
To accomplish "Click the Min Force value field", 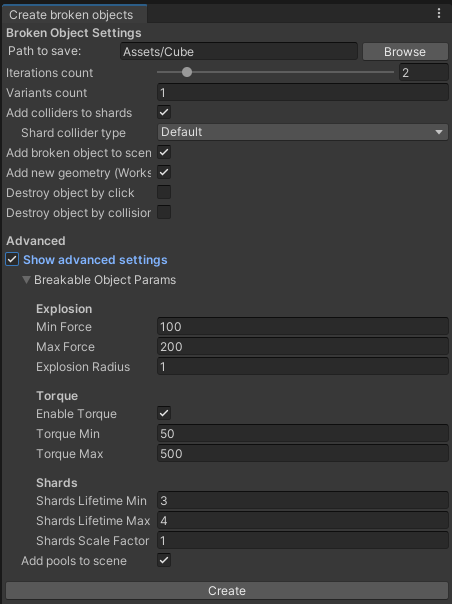I will (303, 327).
